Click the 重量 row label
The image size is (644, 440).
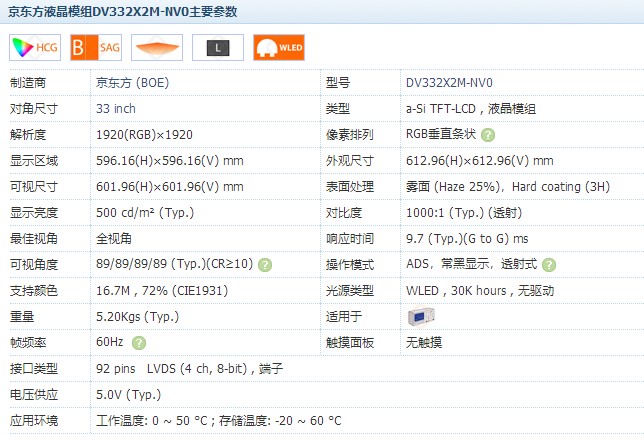(22, 317)
